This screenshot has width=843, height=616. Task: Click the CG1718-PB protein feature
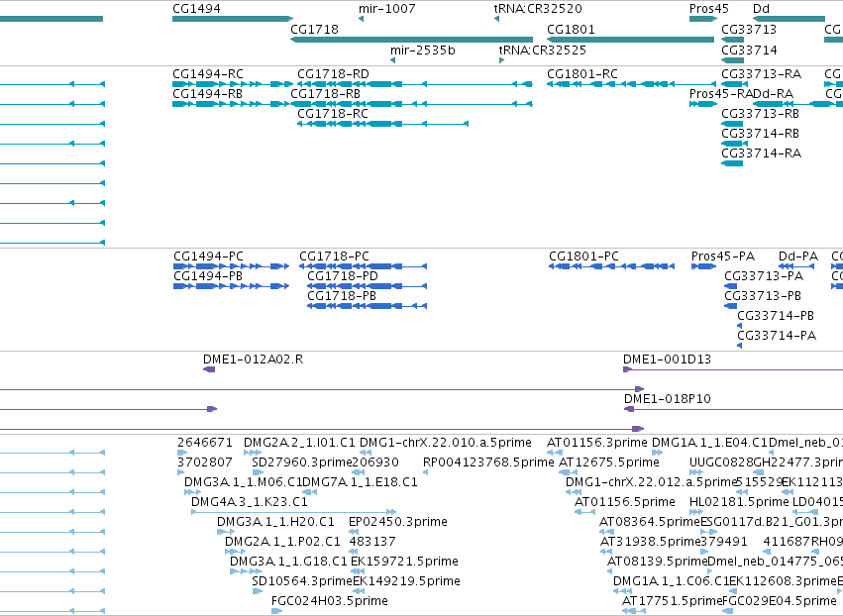click(368, 306)
